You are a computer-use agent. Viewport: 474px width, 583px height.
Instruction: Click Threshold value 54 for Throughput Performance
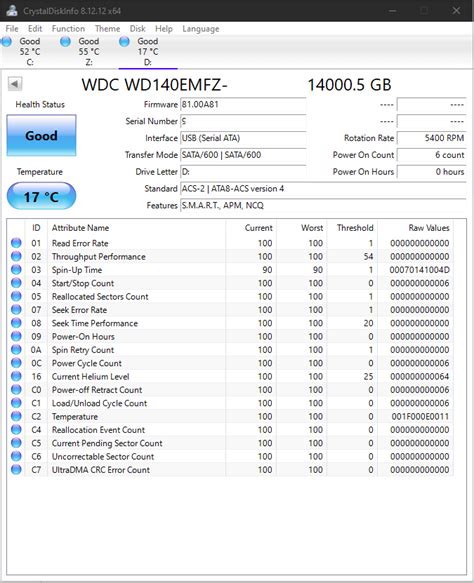point(368,257)
